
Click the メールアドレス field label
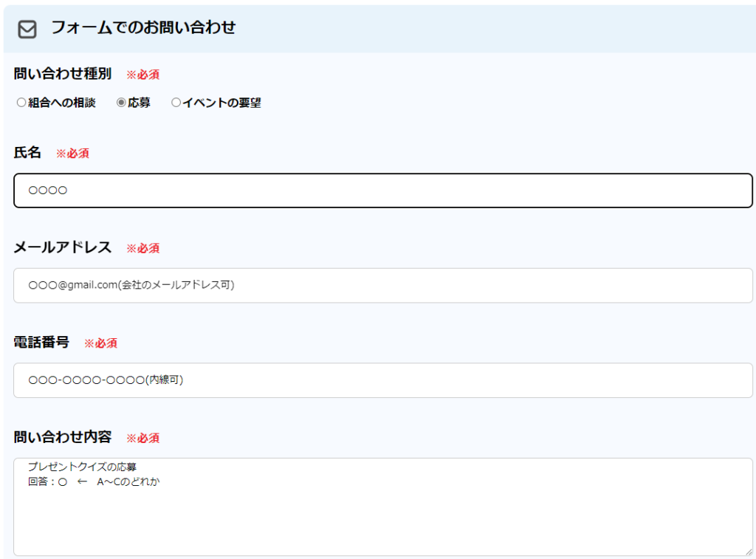click(63, 247)
